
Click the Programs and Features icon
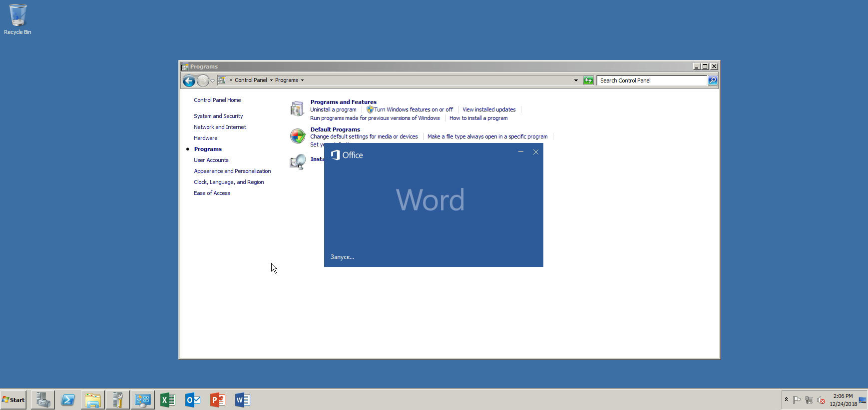[297, 108]
